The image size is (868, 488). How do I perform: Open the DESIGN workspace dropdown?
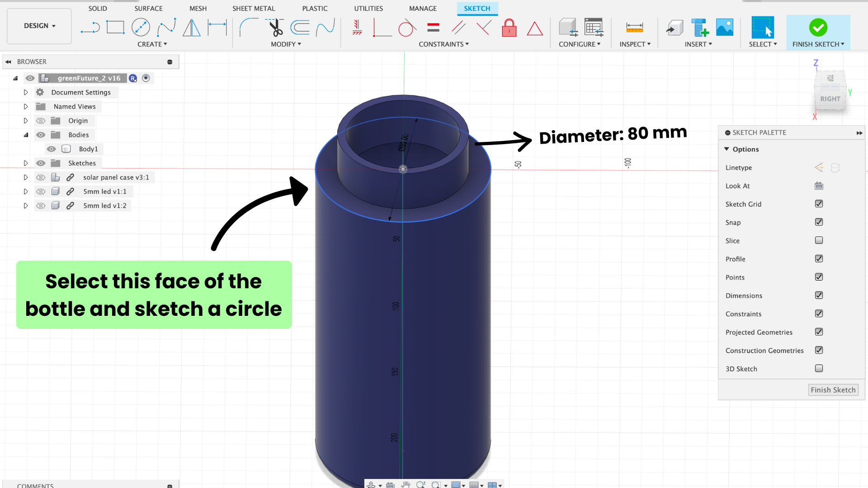pos(39,26)
